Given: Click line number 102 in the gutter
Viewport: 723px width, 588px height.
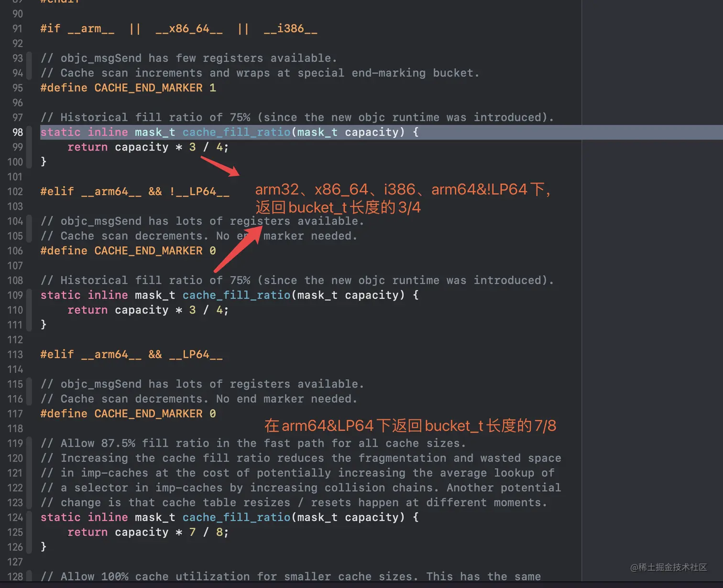Looking at the screenshot, I should coord(15,192).
